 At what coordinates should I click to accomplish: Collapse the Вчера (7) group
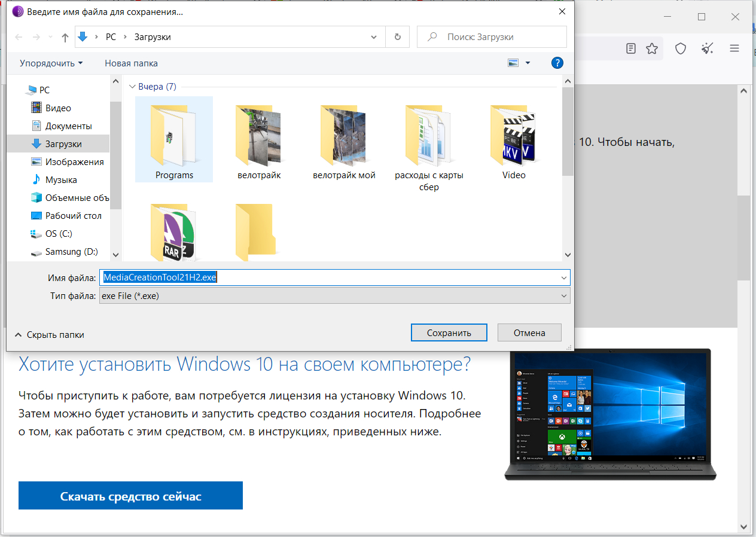click(x=132, y=87)
